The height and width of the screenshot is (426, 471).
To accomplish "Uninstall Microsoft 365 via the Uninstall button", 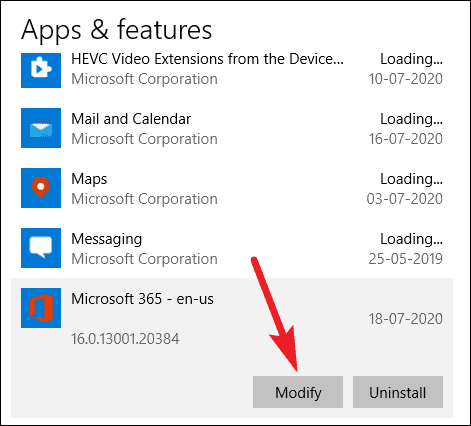I will [398, 392].
